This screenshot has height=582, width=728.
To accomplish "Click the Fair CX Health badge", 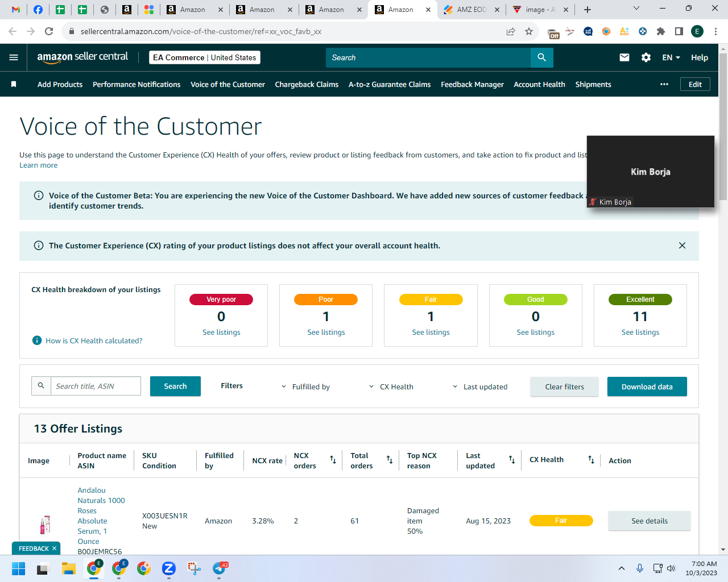I will (561, 521).
